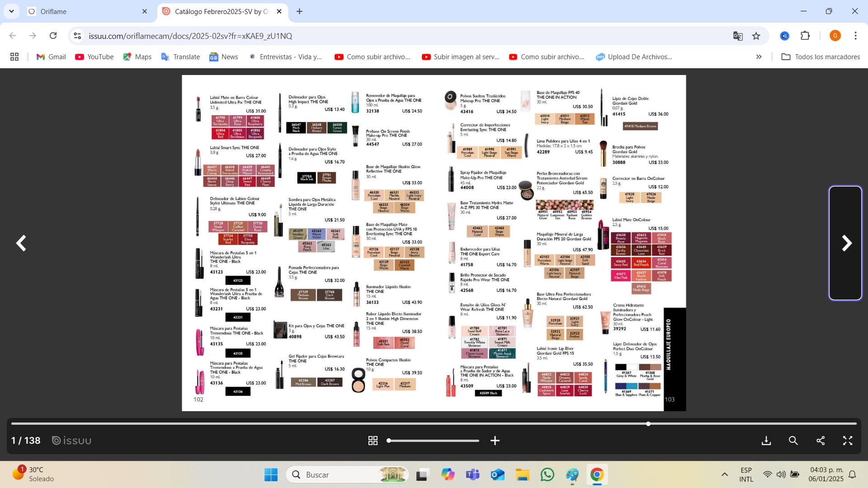This screenshot has width=868, height=488.
Task: Open the Windows Start menu
Action: tap(271, 474)
